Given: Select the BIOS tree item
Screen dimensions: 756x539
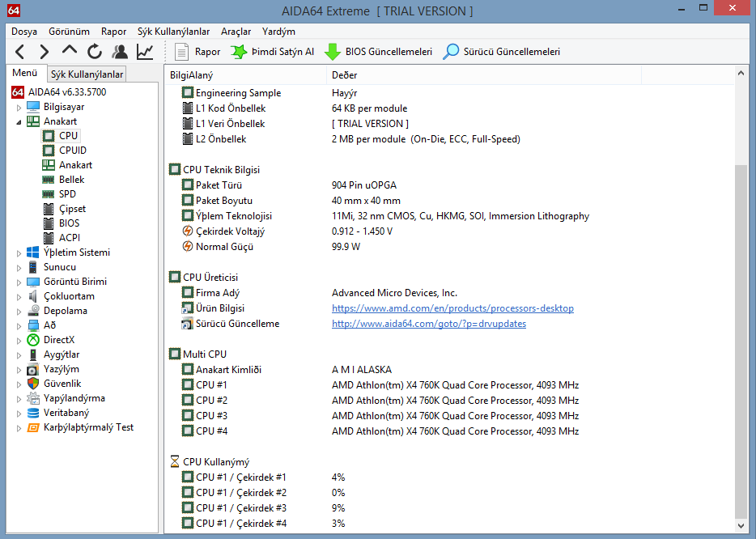Looking at the screenshot, I should coord(69,223).
